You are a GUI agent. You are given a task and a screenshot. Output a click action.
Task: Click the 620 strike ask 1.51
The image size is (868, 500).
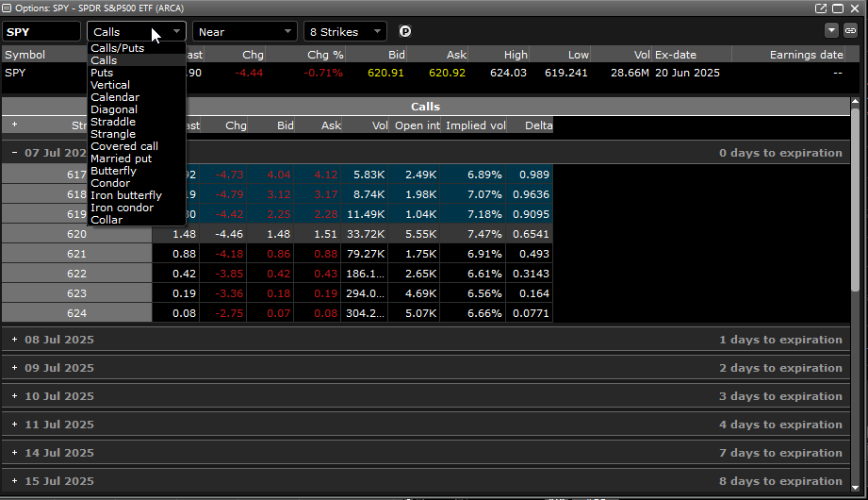click(325, 234)
